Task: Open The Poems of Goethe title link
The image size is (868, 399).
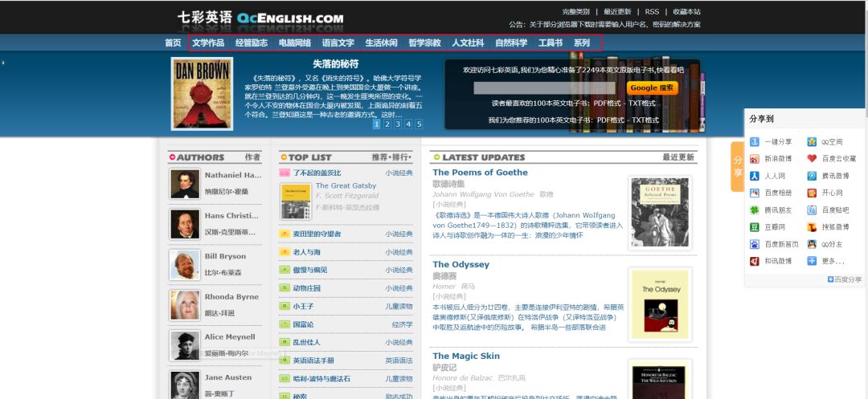Action: click(x=480, y=173)
